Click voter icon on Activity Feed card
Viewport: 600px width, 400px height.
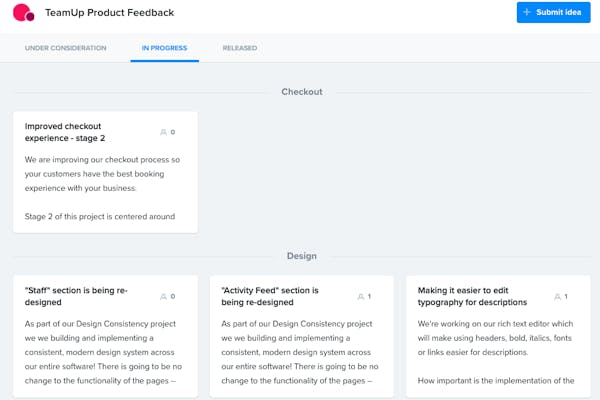tap(361, 297)
